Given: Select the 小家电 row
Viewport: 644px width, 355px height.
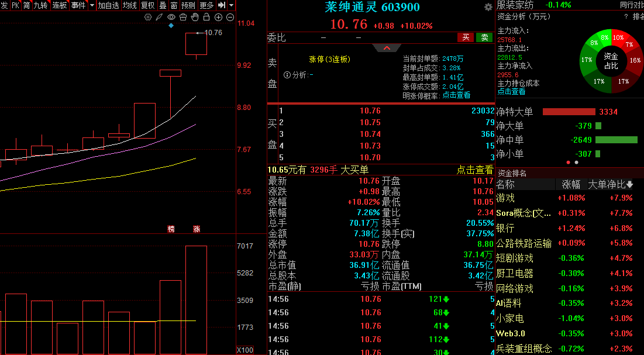Looking at the screenshot, I should 570,318.
